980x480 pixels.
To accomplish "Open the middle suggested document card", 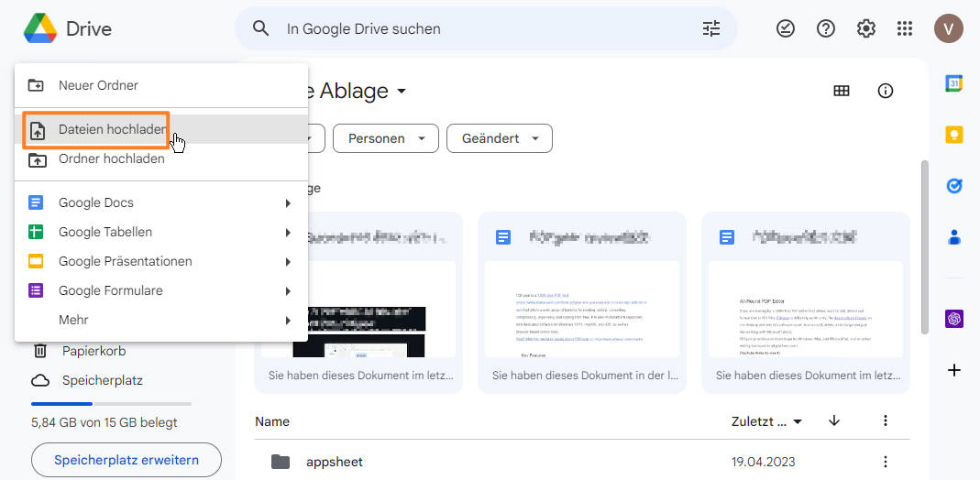I will click(582, 302).
